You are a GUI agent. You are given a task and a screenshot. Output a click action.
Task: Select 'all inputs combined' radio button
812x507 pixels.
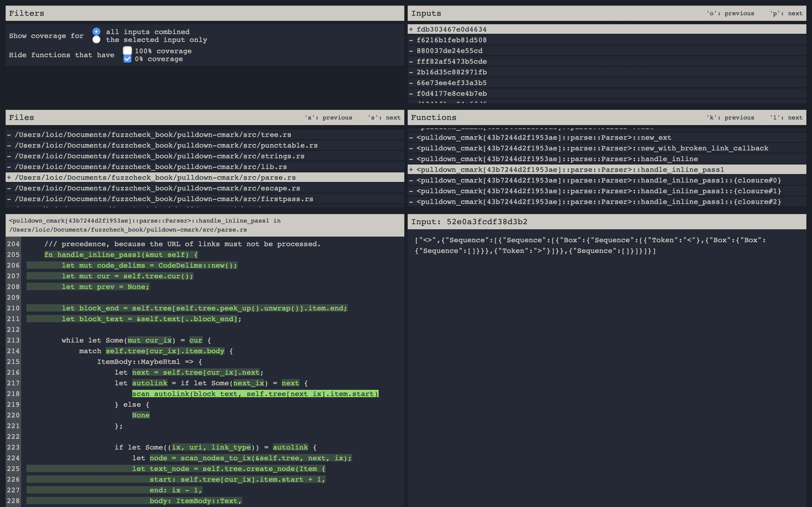[x=96, y=32]
